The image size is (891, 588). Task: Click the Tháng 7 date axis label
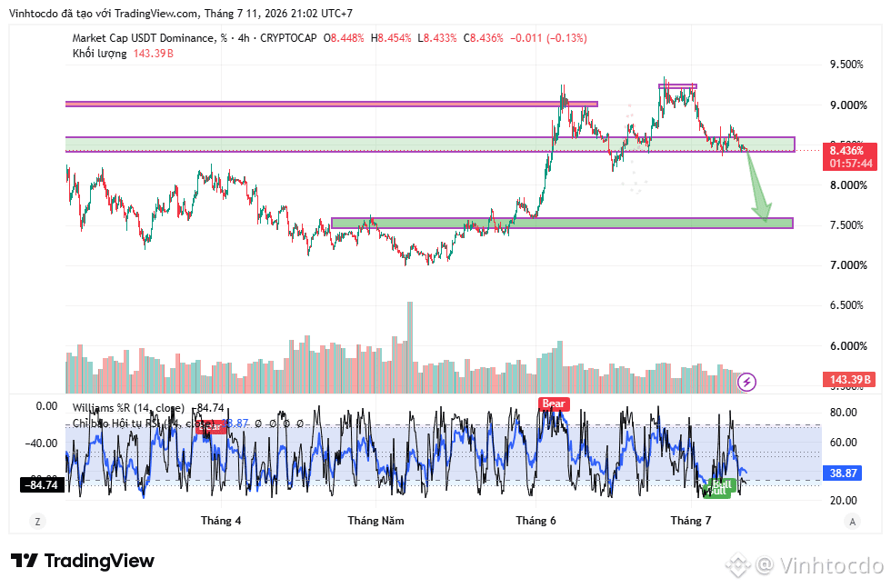[690, 521]
